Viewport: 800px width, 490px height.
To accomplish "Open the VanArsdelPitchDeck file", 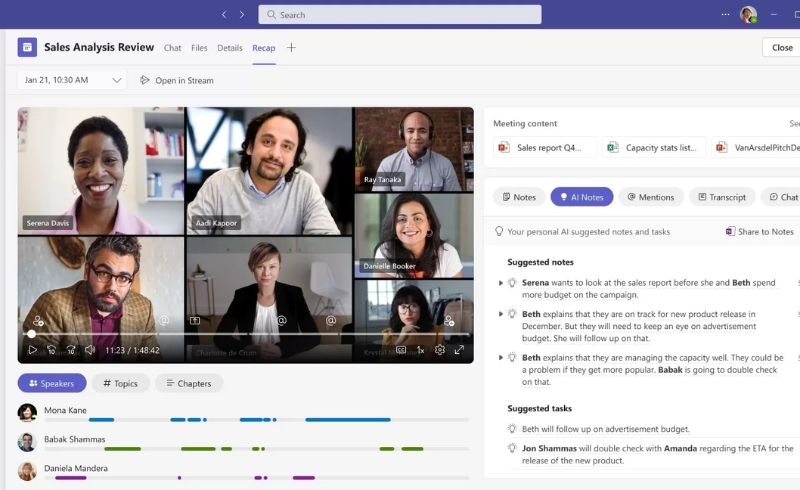I will (756, 148).
